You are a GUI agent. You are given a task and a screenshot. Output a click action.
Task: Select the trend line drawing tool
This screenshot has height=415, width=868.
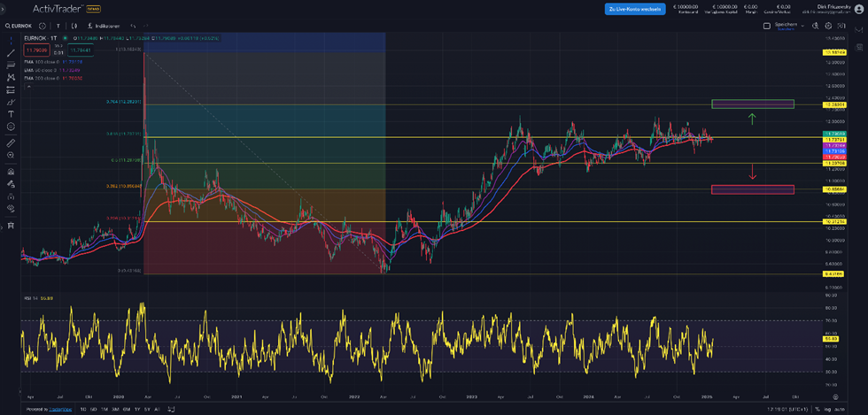[x=11, y=53]
